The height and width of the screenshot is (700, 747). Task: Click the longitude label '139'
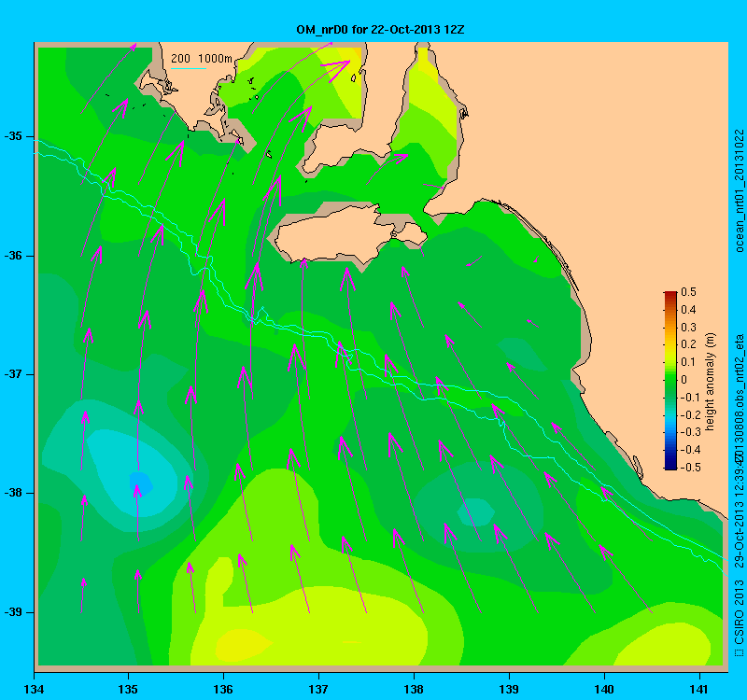pos(509,689)
